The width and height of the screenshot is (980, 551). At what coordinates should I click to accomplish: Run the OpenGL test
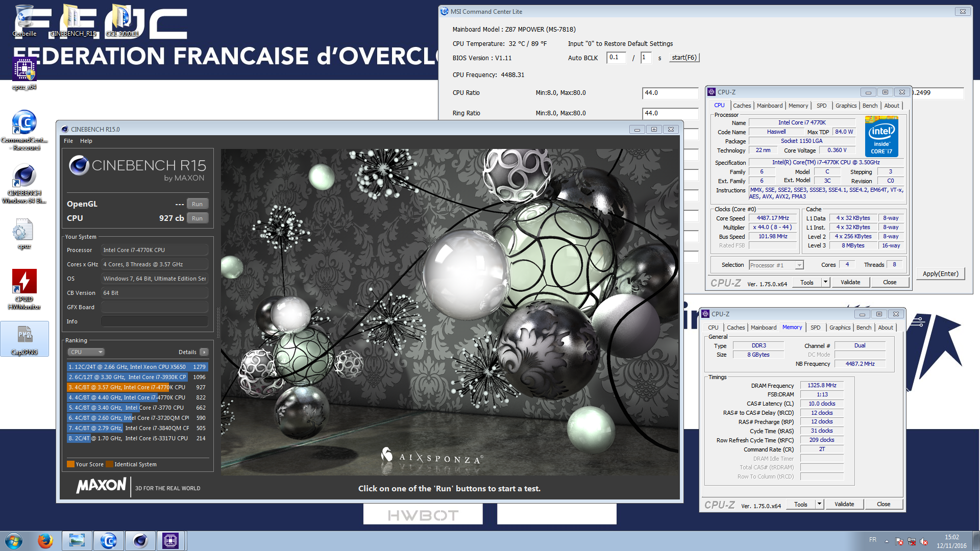click(x=198, y=204)
